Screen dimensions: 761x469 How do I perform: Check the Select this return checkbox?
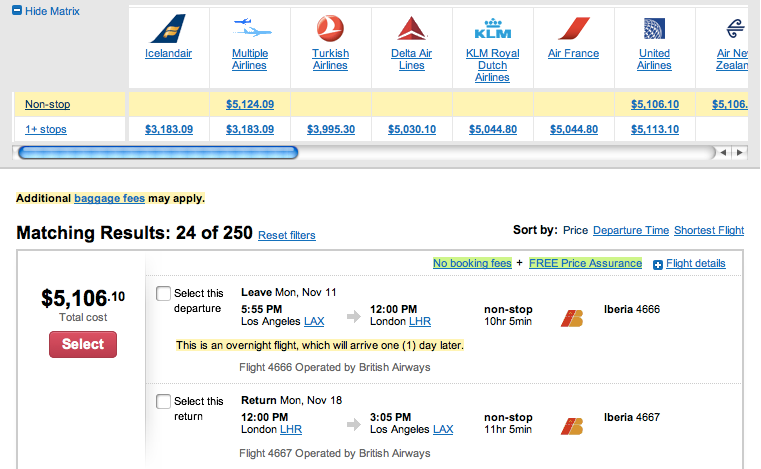(x=164, y=402)
